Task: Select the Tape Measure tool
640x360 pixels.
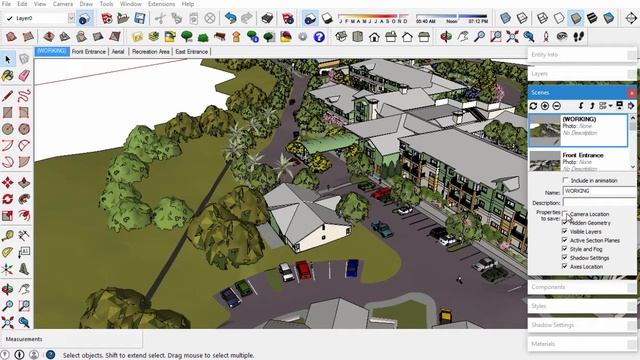Action: point(8,236)
